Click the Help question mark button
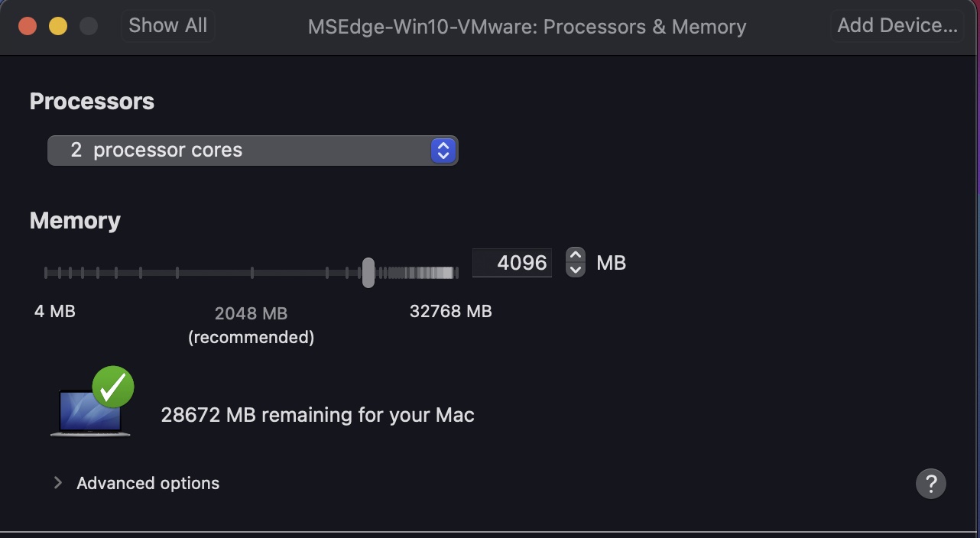This screenshot has width=980, height=538. pos(930,483)
